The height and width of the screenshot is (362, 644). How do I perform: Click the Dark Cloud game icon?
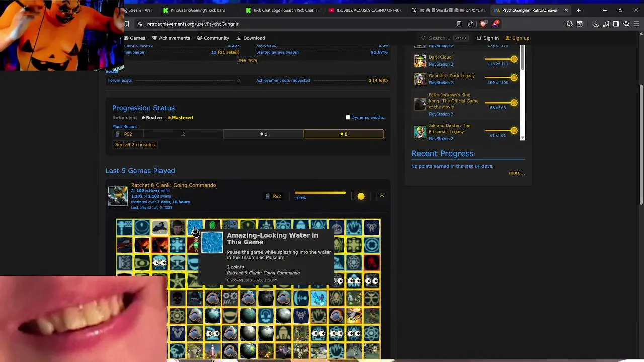(420, 61)
